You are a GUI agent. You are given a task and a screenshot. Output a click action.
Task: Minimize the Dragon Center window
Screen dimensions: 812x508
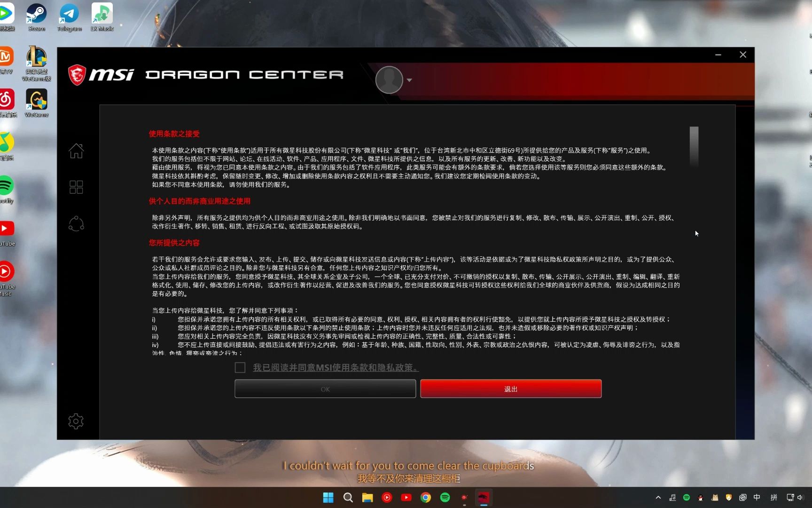coord(718,55)
